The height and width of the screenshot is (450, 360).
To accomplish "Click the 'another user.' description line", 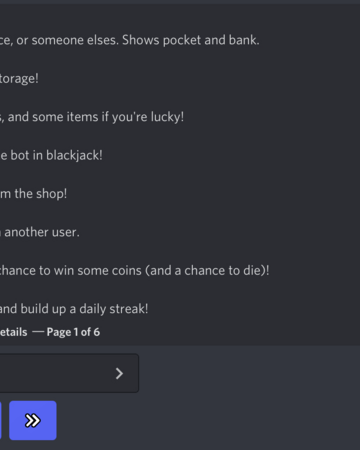I will 42,232.
